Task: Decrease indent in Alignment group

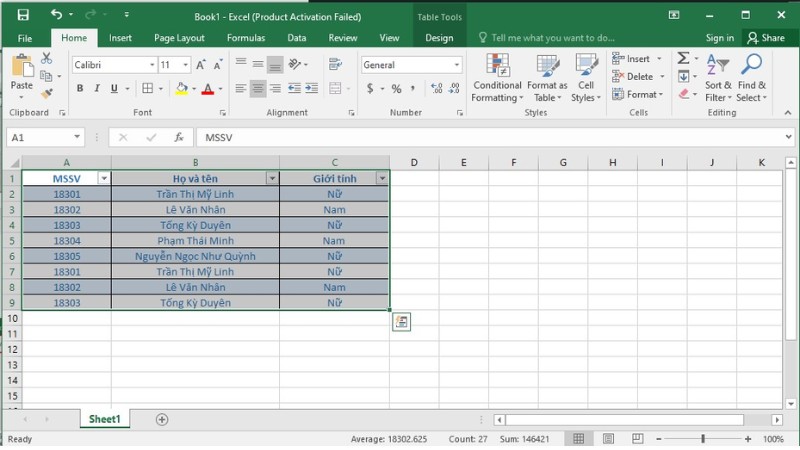Action: 294,88
